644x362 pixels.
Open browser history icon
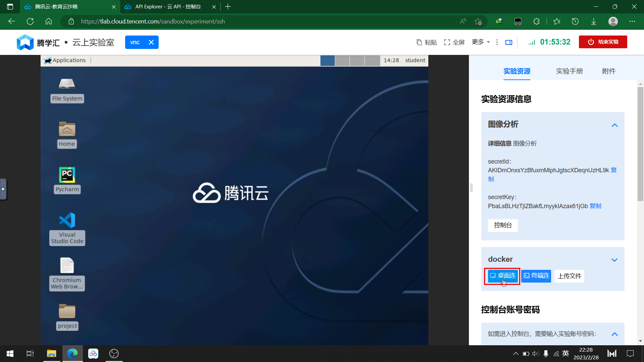(x=575, y=21)
